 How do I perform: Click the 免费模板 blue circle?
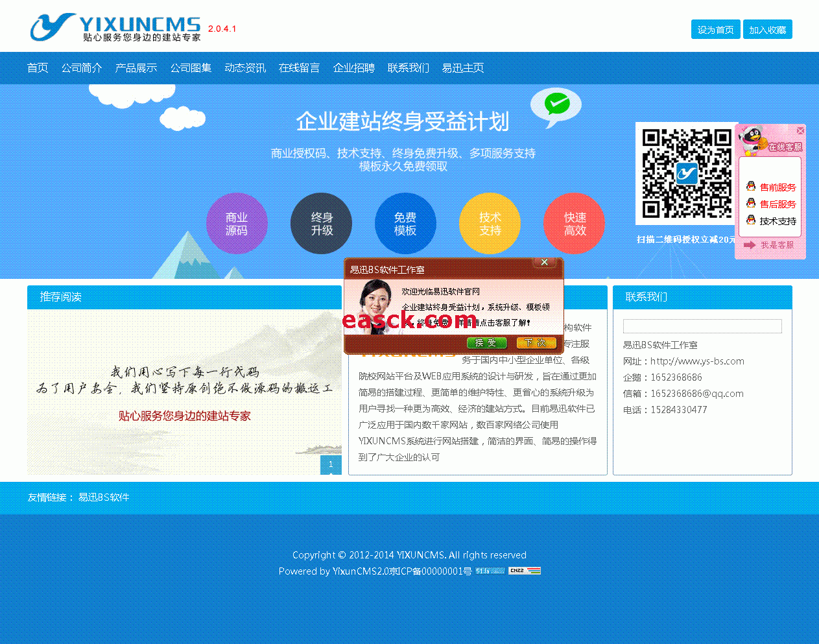(x=405, y=224)
